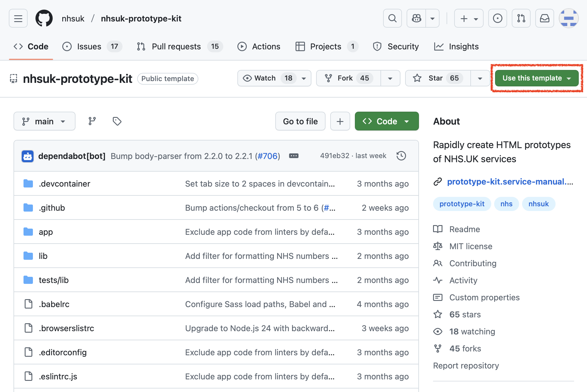Open the issues icon in header
This screenshot has width=587, height=392.
point(497,18)
